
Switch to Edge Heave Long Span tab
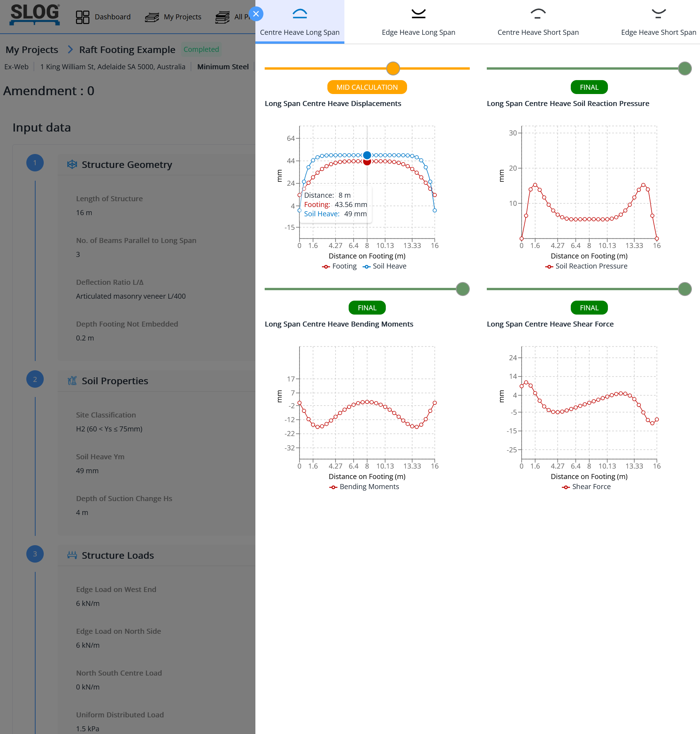(x=418, y=22)
